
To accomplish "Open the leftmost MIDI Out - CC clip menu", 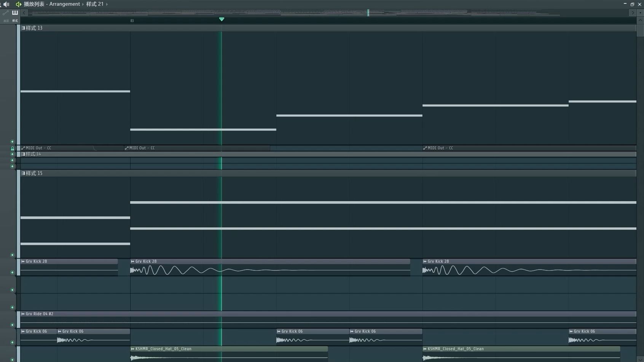I will [23, 148].
